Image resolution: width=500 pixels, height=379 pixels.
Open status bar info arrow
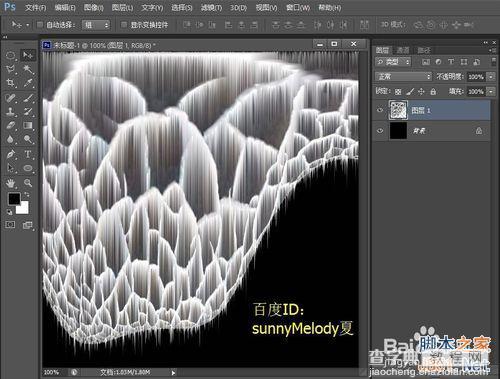[x=173, y=373]
